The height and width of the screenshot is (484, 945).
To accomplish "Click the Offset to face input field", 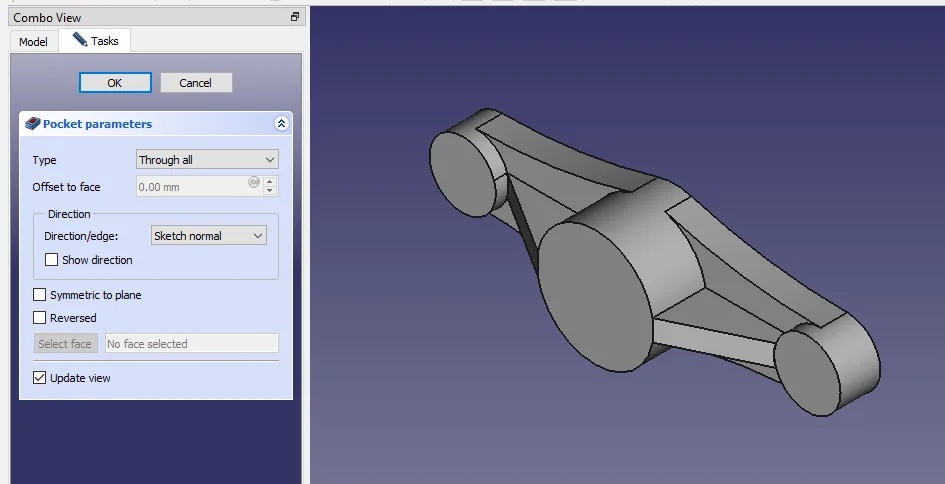I will point(190,187).
